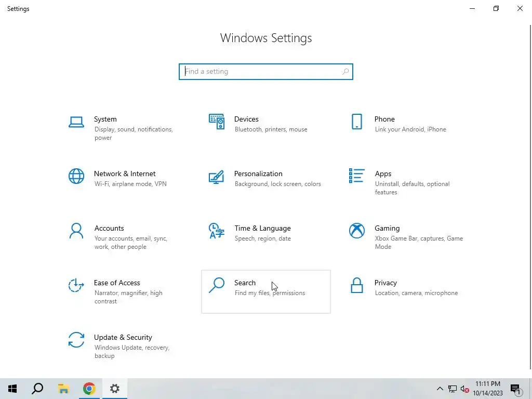Open the Accounts person icon

tap(76, 231)
